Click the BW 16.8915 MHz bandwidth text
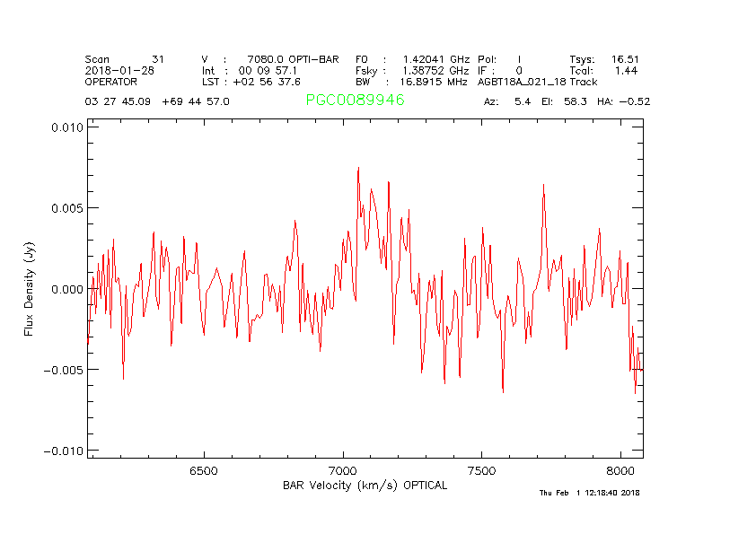This screenshot has height=534, width=756. [412, 82]
